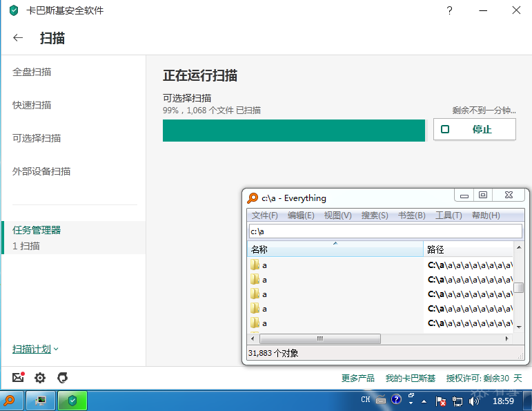
Task: Open 任务管理器 in the sidebar
Action: point(37,230)
